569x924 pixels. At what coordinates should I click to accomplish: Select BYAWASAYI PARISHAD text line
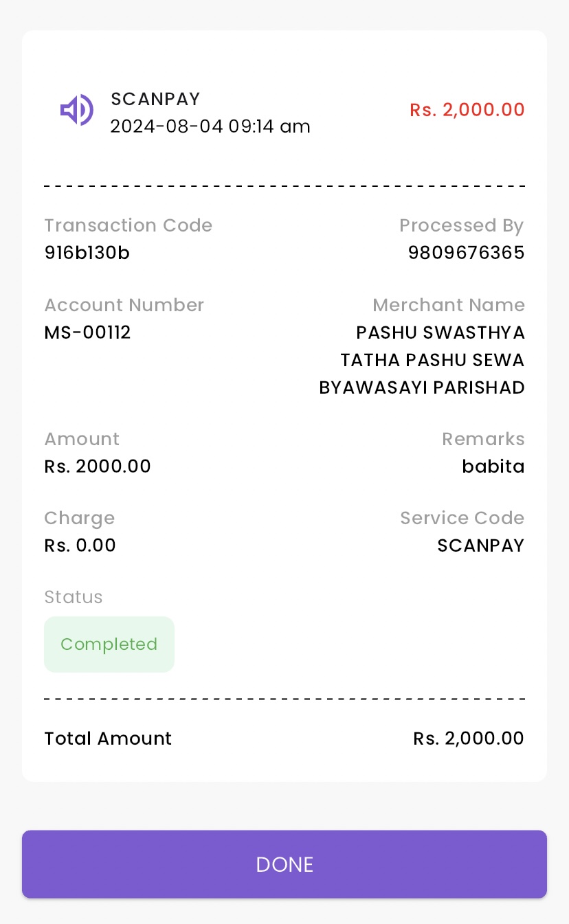pos(422,387)
